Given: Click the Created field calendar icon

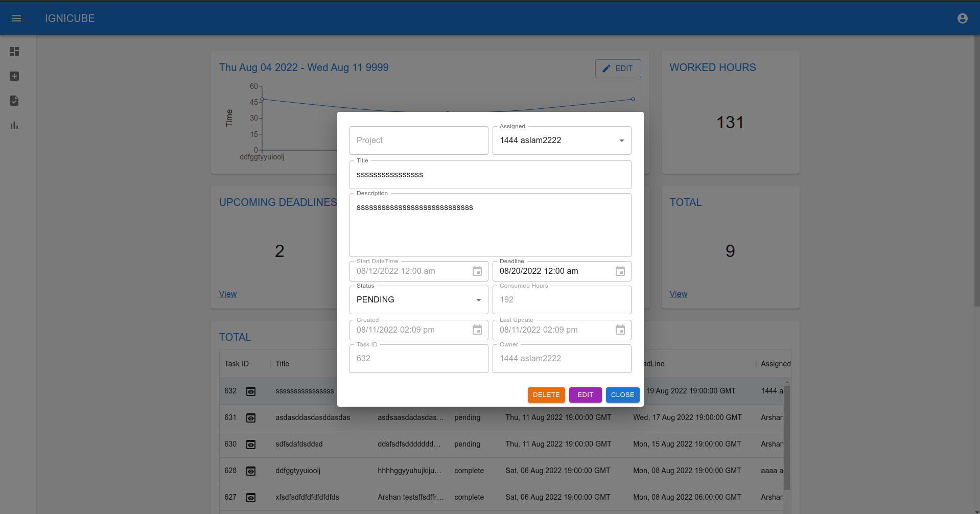Looking at the screenshot, I should click(477, 330).
